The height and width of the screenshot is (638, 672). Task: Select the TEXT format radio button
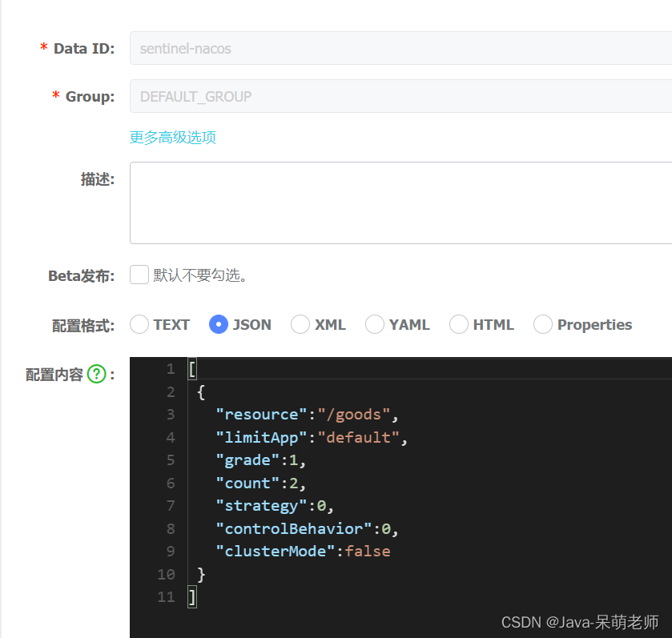[x=139, y=324]
